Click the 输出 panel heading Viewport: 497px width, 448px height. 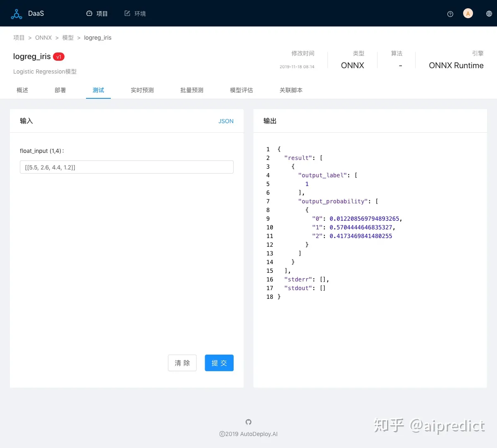[270, 121]
